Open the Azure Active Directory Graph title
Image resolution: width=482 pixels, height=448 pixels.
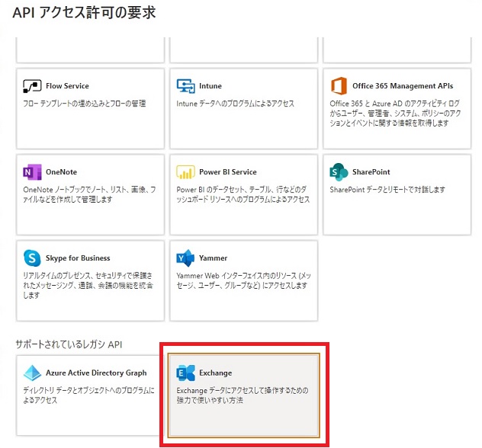[96, 373]
